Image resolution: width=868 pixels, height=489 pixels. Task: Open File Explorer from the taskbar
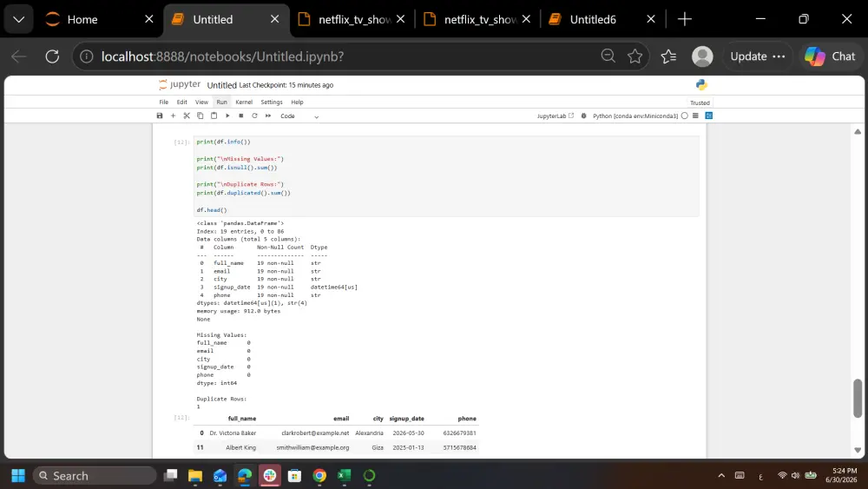coord(194,476)
